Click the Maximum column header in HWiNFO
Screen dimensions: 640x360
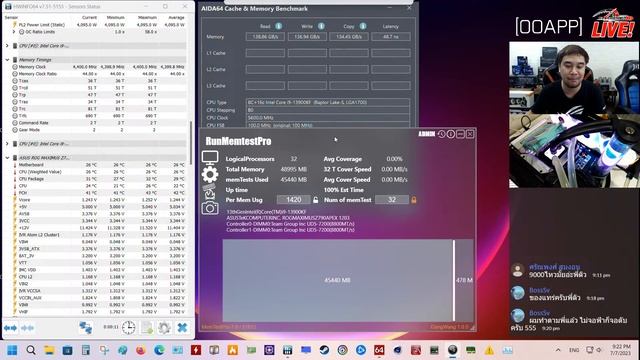click(147, 18)
